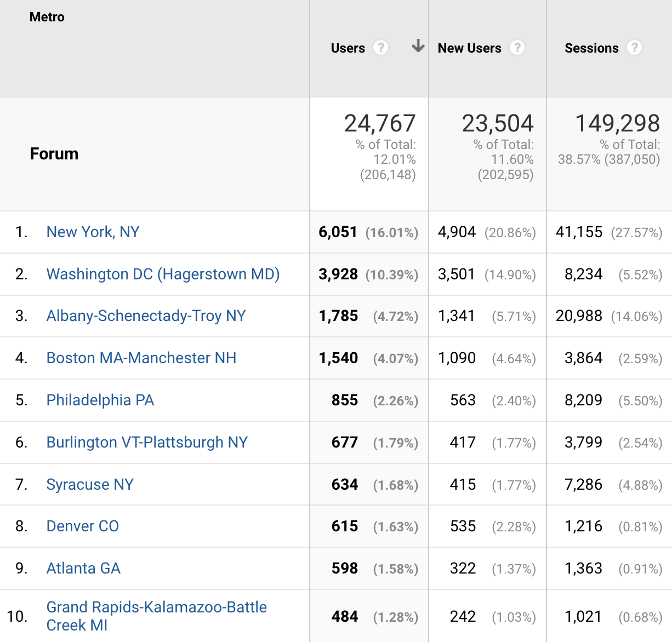This screenshot has height=642, width=672.
Task: Open the Washington DC (Hagerstown MD) report
Action: (163, 274)
